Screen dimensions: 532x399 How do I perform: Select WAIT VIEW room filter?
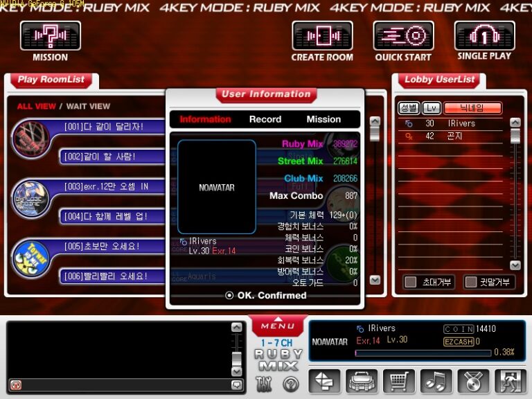click(88, 106)
